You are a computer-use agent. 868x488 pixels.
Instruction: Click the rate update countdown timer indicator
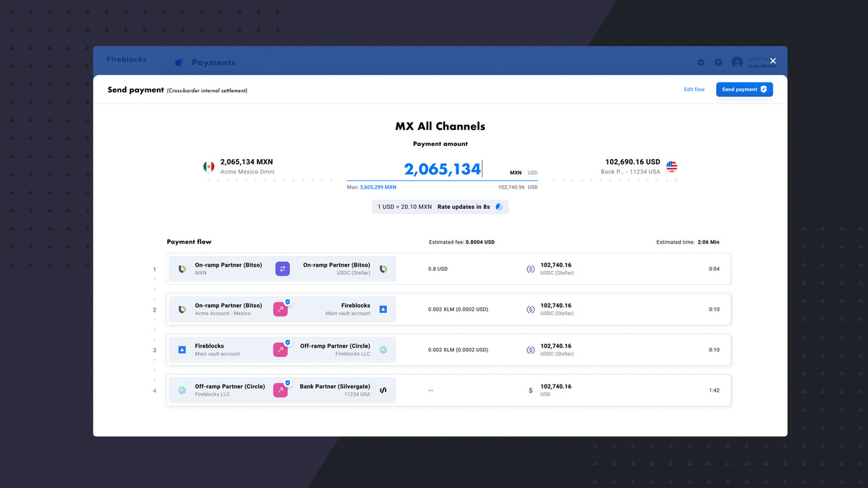[x=498, y=207]
